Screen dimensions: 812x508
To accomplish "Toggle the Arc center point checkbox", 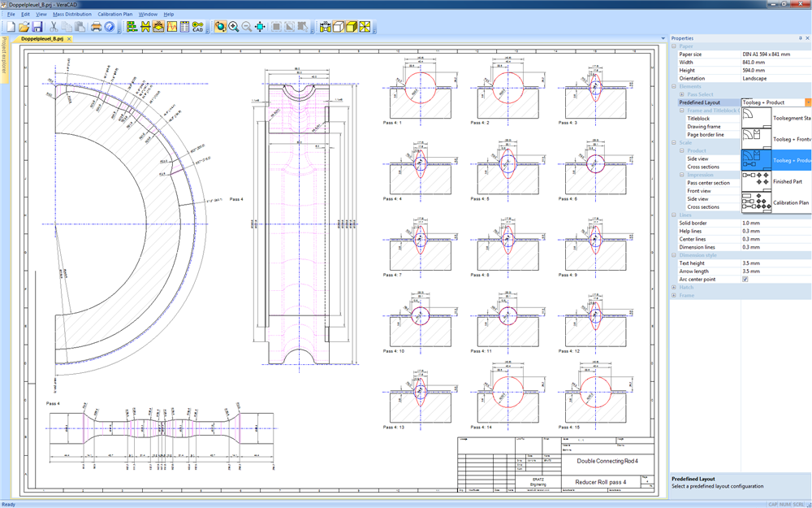I will (745, 279).
